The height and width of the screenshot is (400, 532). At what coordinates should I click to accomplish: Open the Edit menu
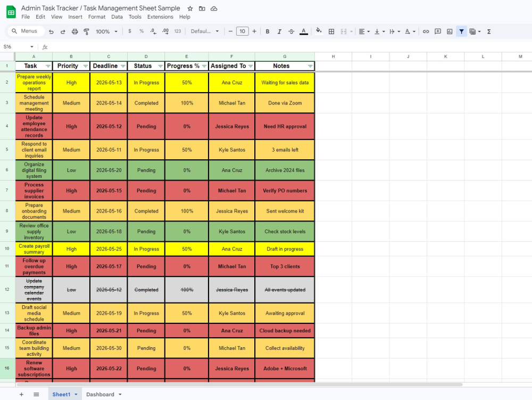coord(40,17)
